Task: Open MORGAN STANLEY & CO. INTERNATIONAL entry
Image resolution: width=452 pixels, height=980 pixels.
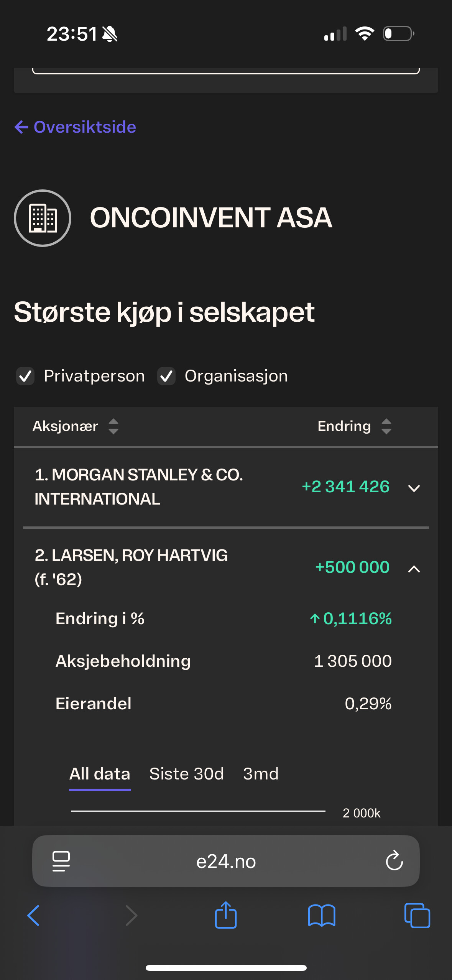Action: (139, 487)
